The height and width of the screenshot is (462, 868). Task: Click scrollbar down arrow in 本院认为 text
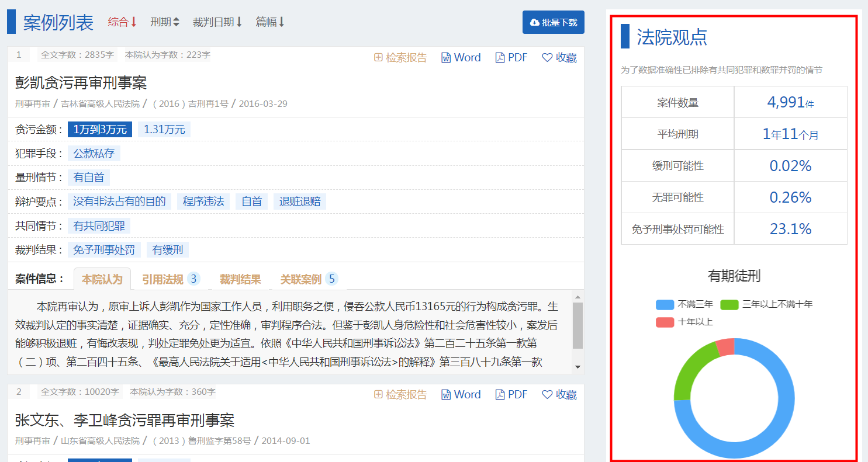577,367
